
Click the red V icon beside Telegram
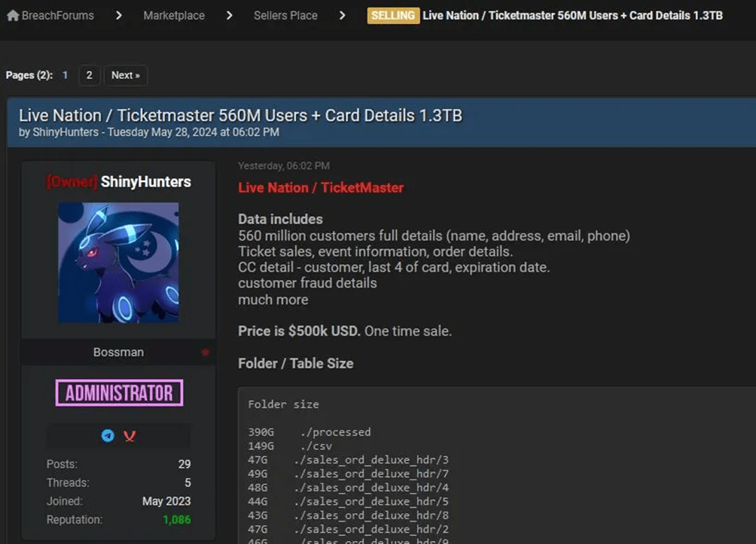130,436
